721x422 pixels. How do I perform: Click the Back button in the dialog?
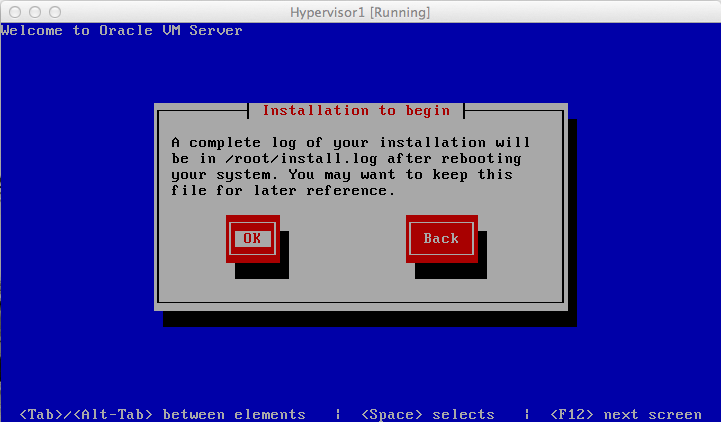(440, 238)
